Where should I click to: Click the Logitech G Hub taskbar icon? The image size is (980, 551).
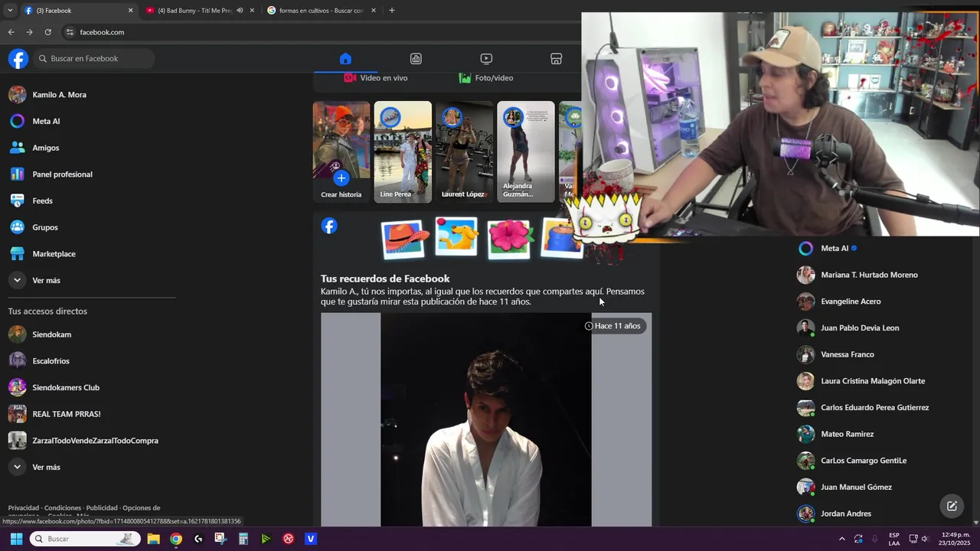pos(198,539)
